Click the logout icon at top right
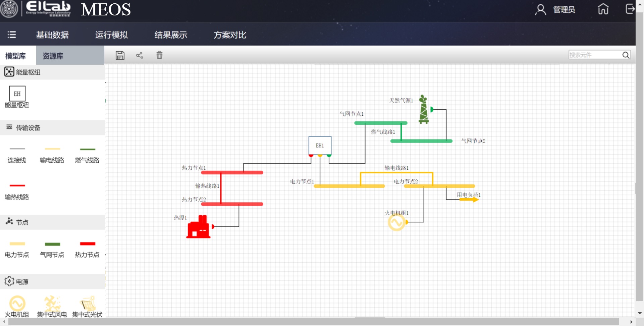Image resolution: width=644 pixels, height=326 pixels. (630, 9)
